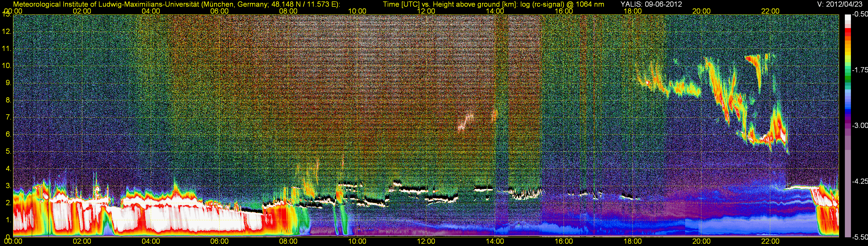Click the 1 km height axis label
The image size is (868, 246).
coord(8,220)
